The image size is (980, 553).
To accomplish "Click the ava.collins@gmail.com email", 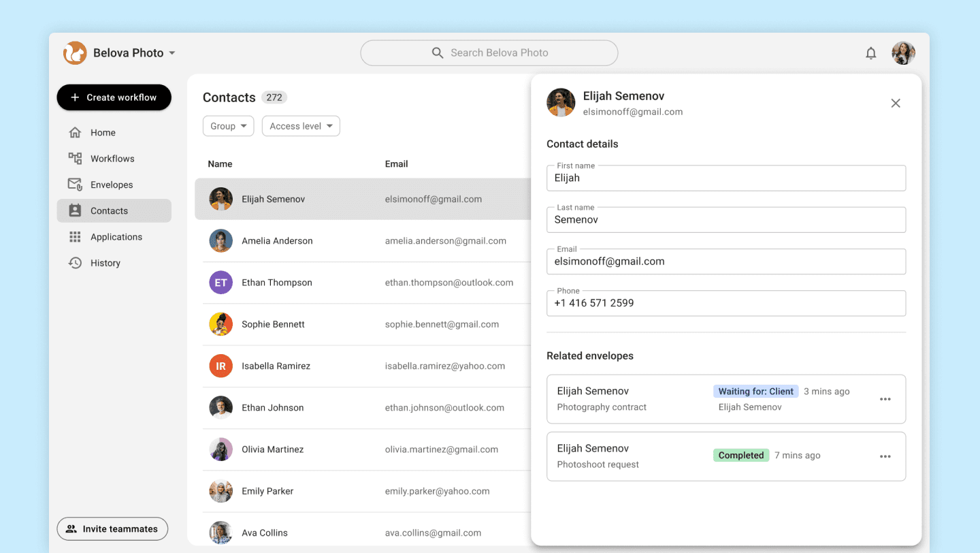I will (434, 533).
